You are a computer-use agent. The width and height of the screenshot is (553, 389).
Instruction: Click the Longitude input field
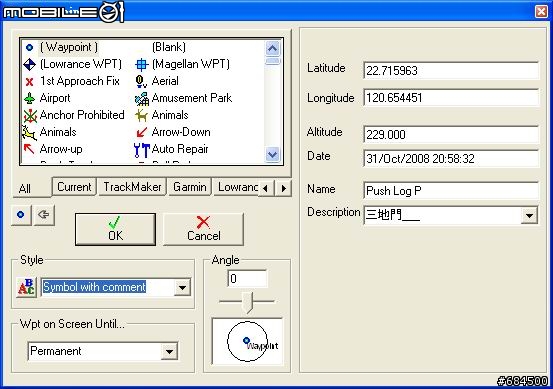451,97
